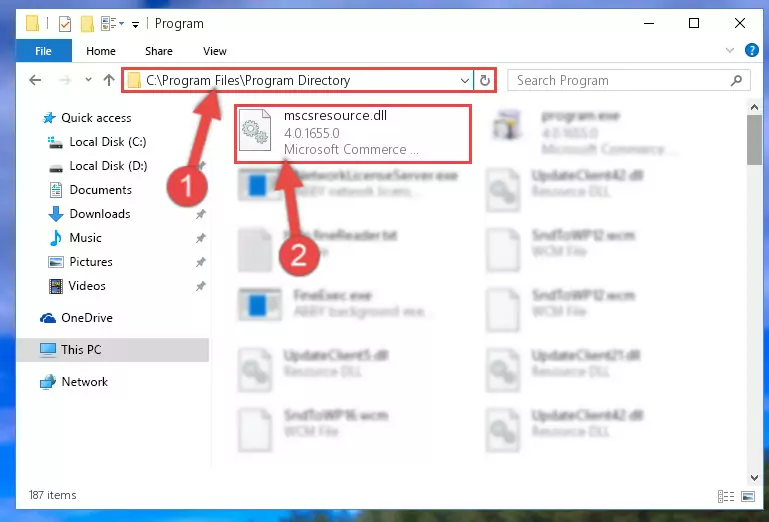
Task: Click the 187 items status text
Action: click(52, 495)
